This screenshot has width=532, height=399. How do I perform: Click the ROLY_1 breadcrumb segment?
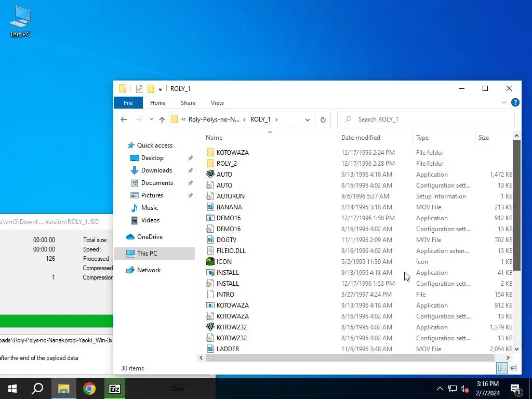coord(260,119)
